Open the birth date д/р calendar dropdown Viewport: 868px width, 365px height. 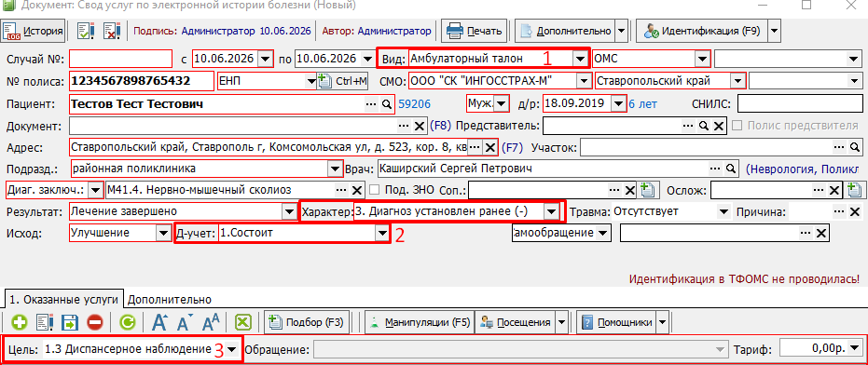[618, 103]
